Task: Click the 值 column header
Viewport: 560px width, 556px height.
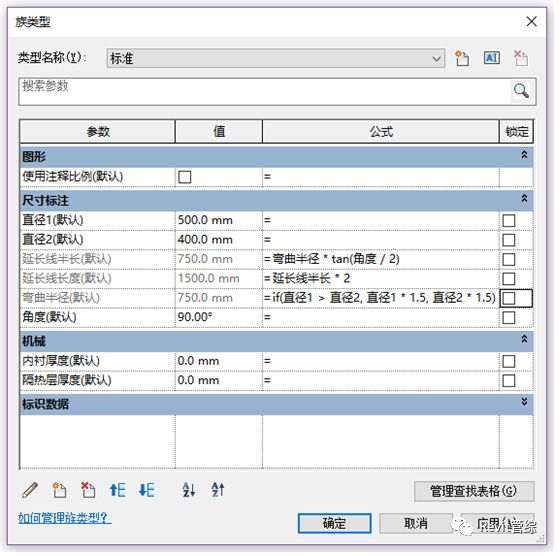Action: point(220,132)
